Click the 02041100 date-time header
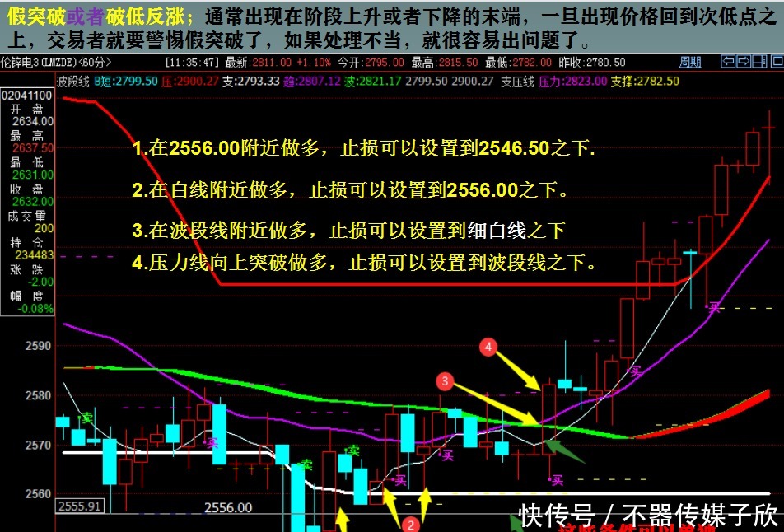This screenshot has height=532, width=784. click(x=26, y=96)
